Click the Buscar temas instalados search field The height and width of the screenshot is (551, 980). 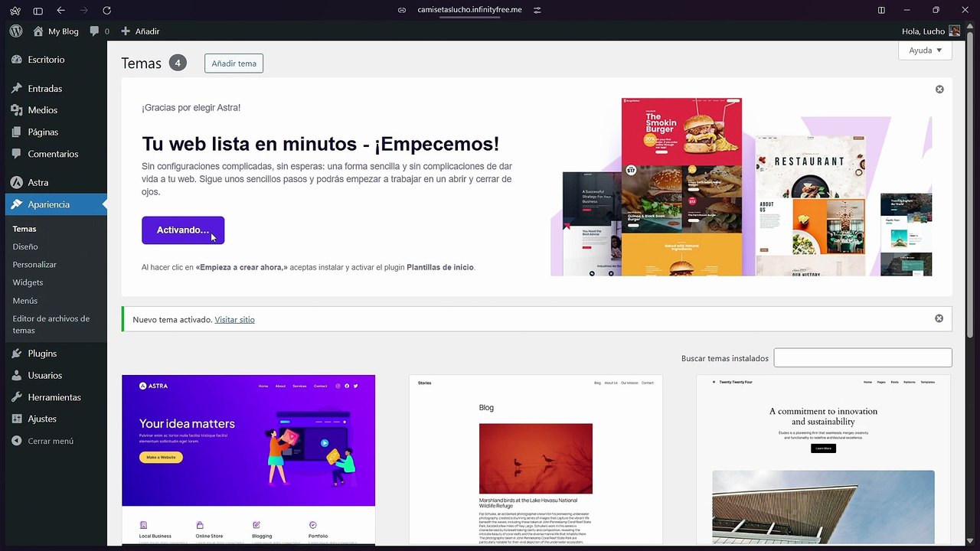coord(863,357)
